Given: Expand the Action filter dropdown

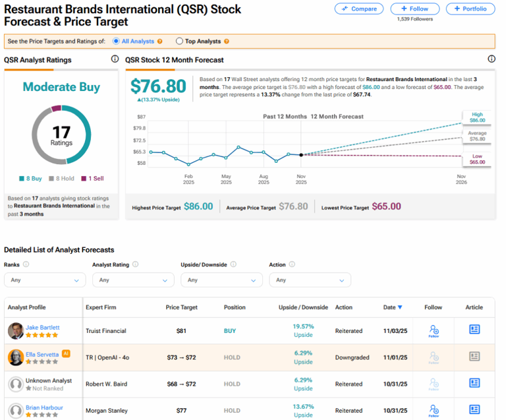Looking at the screenshot, I should pos(310,280).
